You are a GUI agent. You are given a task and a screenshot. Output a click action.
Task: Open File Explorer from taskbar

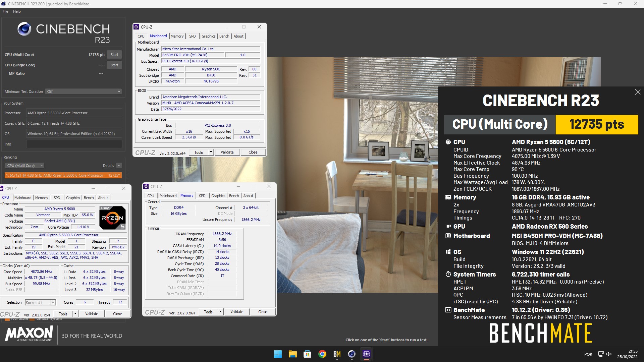click(x=292, y=354)
